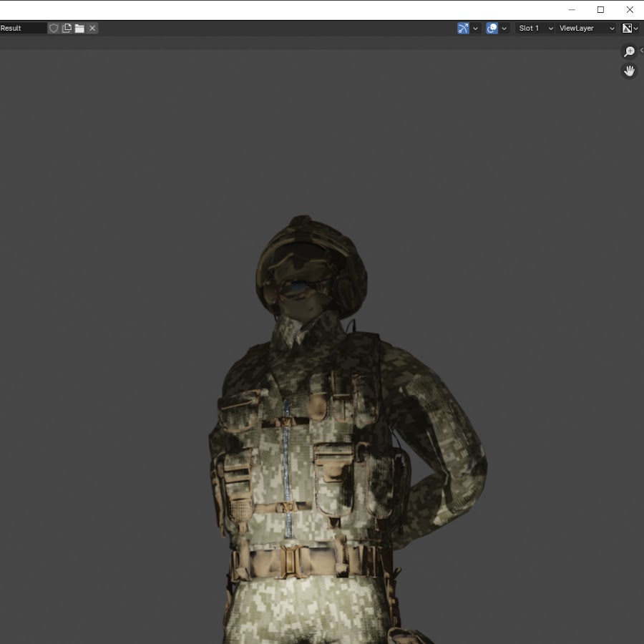Close the render window
Screen dimensions: 644x644
coord(630,9)
